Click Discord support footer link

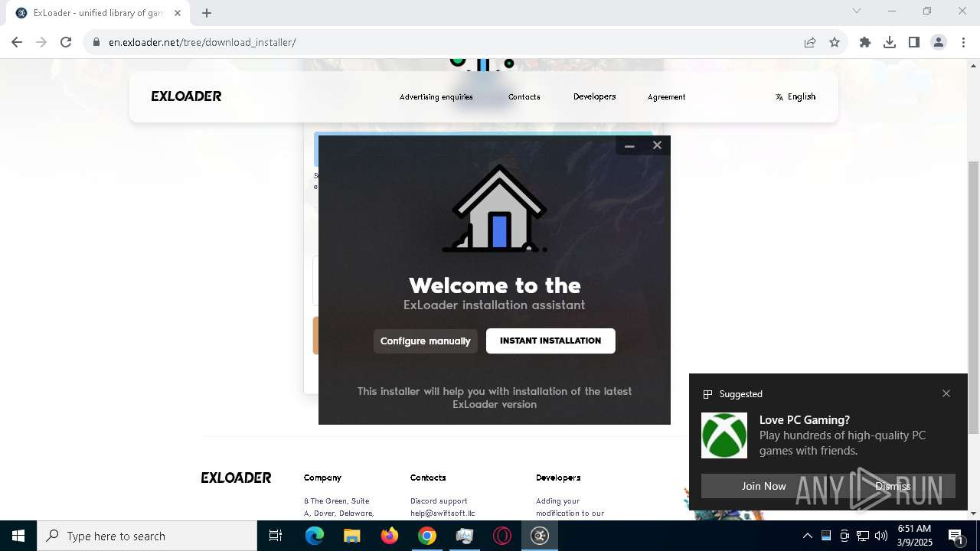coord(439,501)
